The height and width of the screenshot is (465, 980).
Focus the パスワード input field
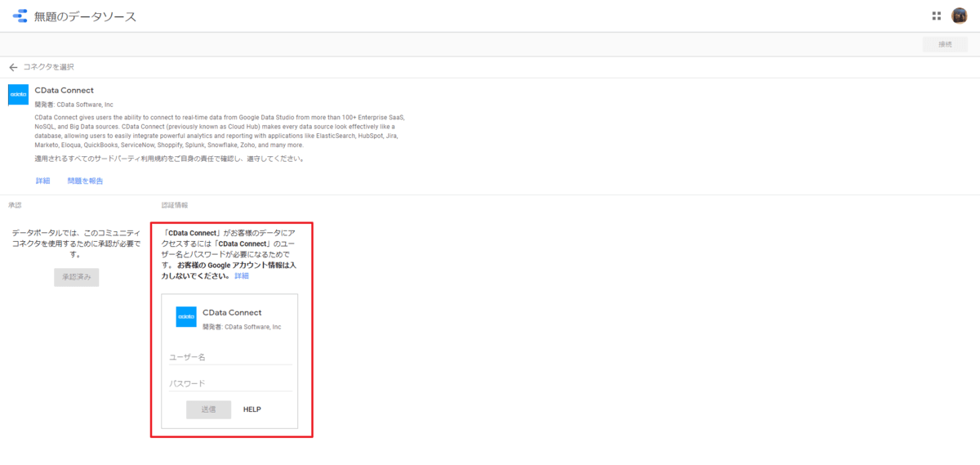click(230, 383)
